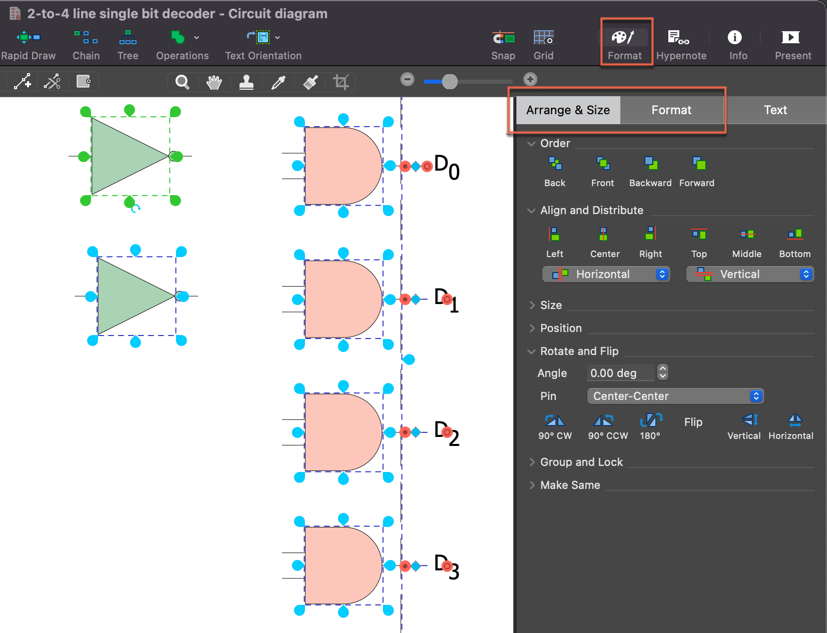Flip object Vertical
Image resolution: width=827 pixels, height=633 pixels.
coord(744,427)
